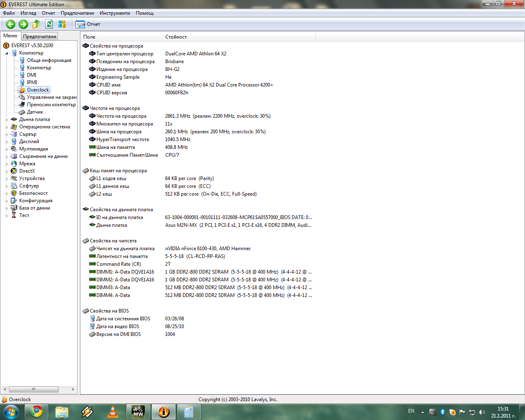Switch to the Предпочитани tab
Screen dimensions: 525x420
[x=39, y=37]
